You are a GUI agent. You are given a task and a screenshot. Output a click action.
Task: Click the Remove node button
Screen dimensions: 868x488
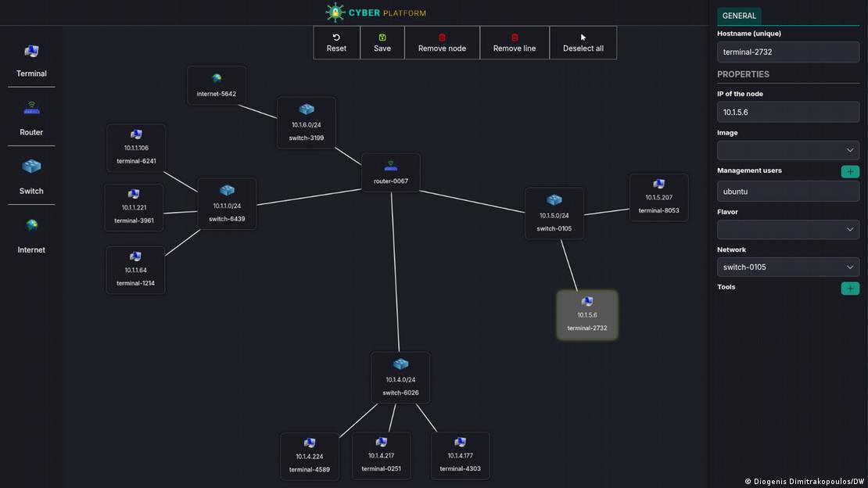pyautogui.click(x=442, y=42)
